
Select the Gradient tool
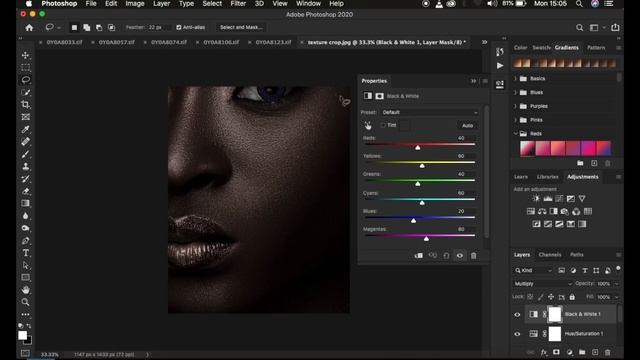click(x=25, y=203)
